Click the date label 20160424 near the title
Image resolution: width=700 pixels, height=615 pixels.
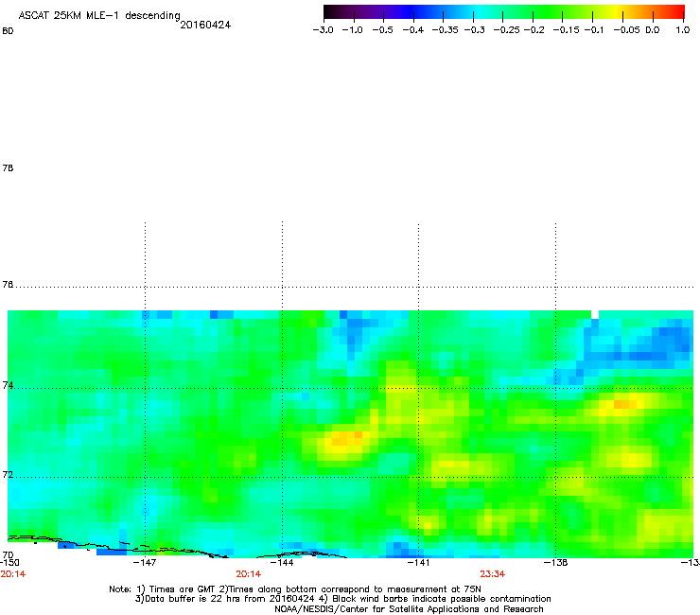pyautogui.click(x=205, y=25)
